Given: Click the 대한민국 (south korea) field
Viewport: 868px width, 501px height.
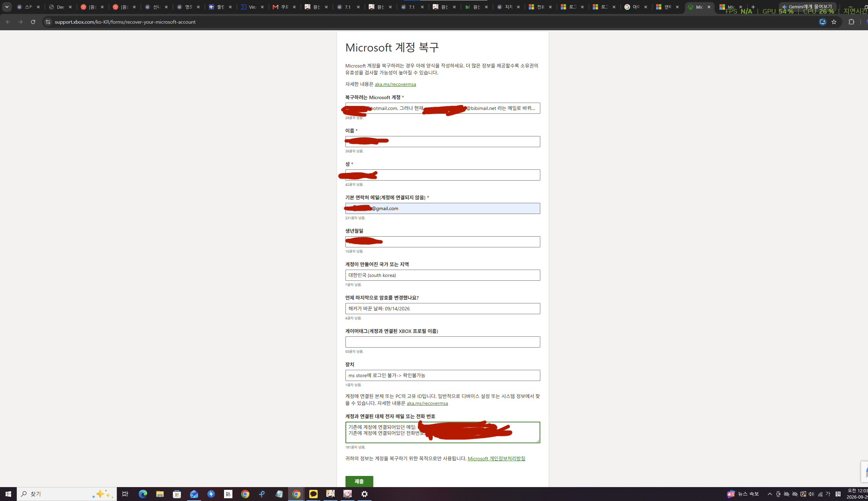Looking at the screenshot, I should click(x=443, y=275).
